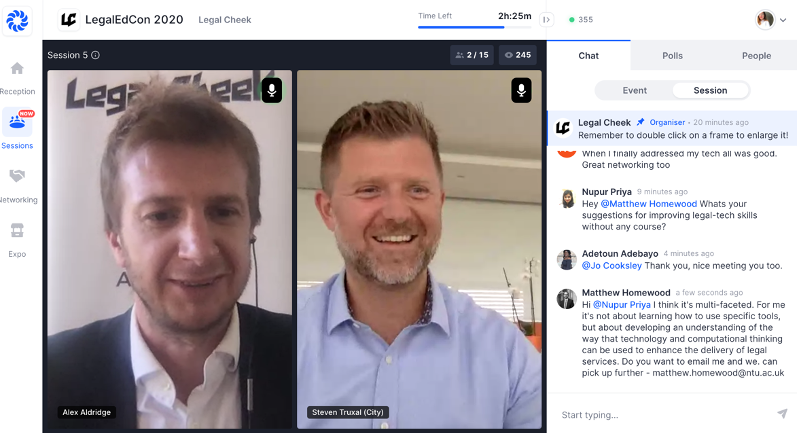Toggle chat to Event channel
The height and width of the screenshot is (433, 797).
coord(634,90)
